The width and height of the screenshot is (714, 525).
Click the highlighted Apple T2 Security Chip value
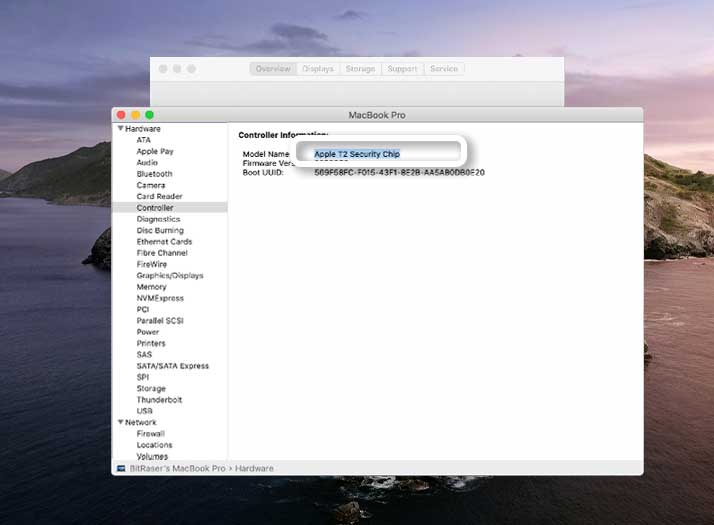point(357,154)
